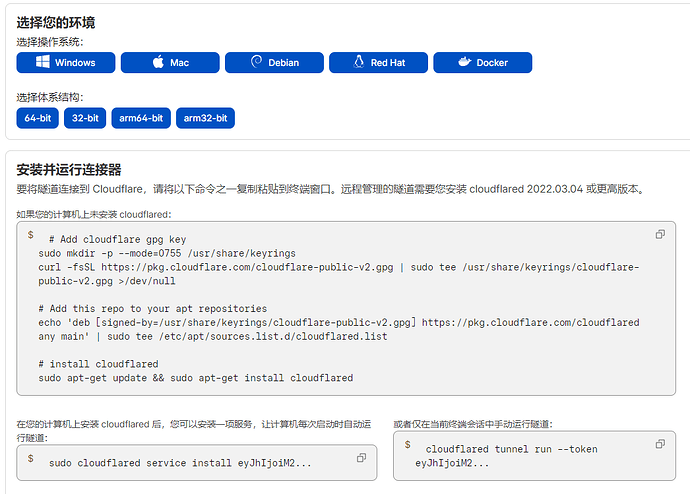Viewport: 690px width, 494px height.
Task: Choose the Docker environment button
Action: pos(483,62)
